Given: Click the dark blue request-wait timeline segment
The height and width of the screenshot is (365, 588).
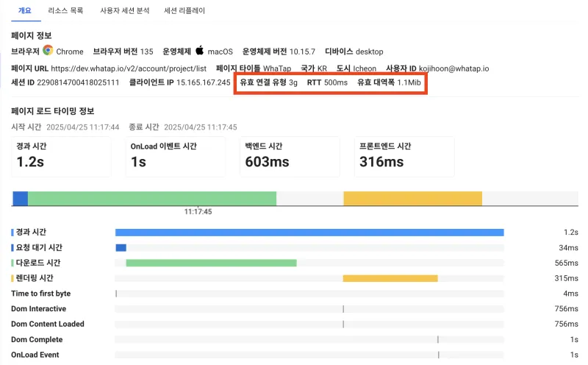Looking at the screenshot, I should (x=21, y=198).
